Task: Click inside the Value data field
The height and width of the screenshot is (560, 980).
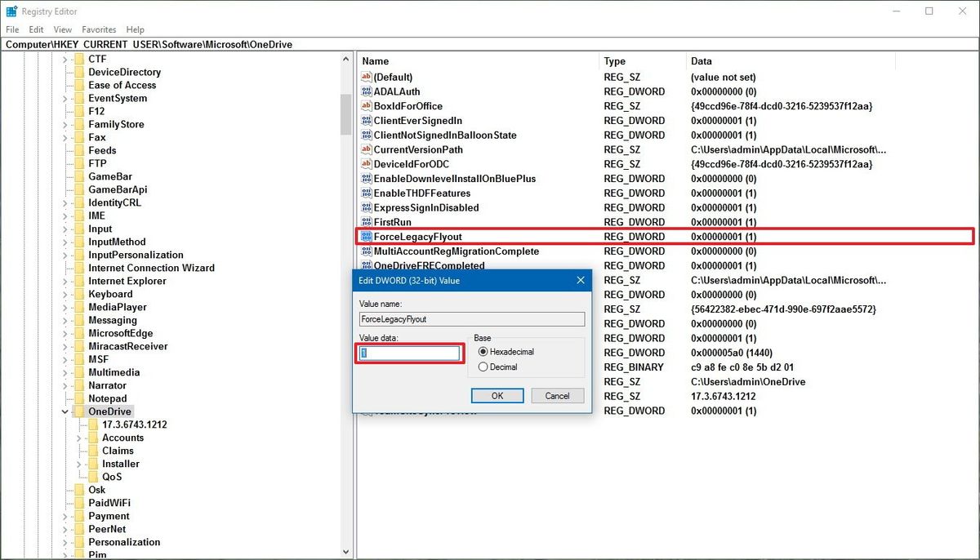Action: [408, 353]
